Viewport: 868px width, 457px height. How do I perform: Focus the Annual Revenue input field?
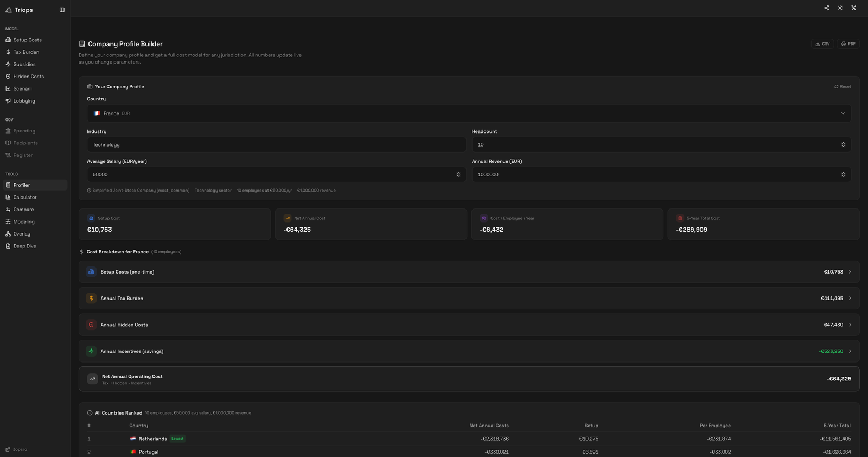[x=651, y=175]
